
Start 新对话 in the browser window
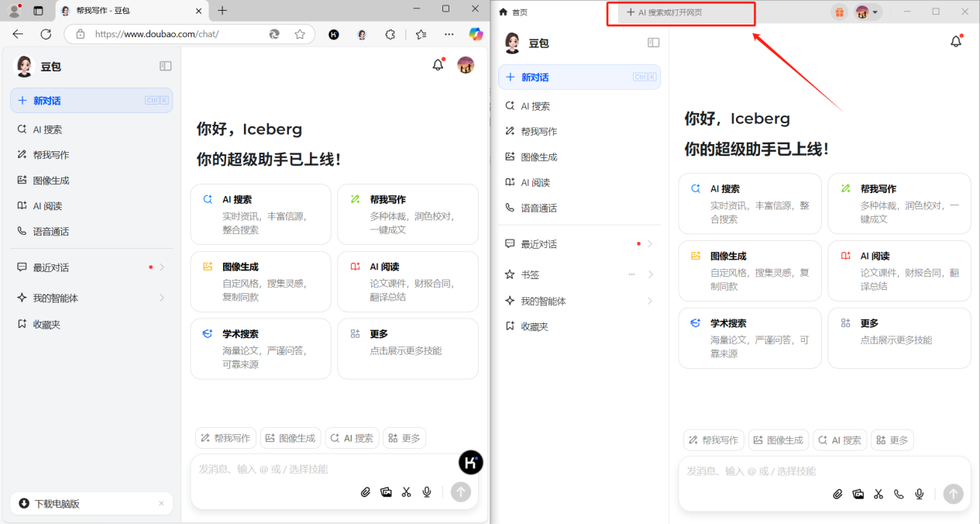click(91, 101)
